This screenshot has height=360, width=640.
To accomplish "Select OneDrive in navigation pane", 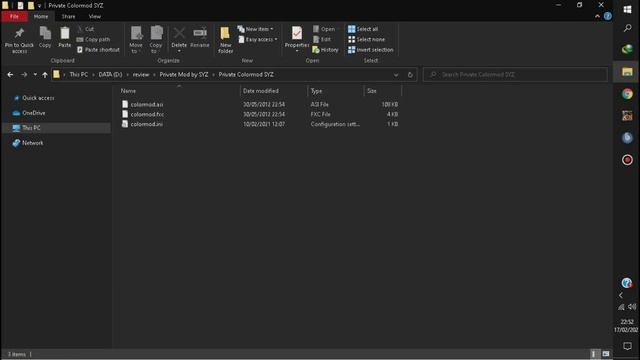I will [x=29, y=113].
